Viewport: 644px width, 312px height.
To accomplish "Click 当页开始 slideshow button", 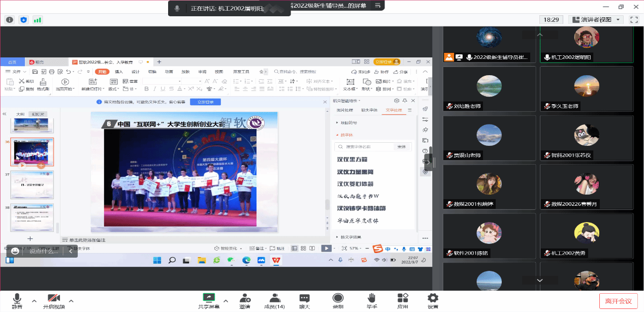I will click(65, 85).
